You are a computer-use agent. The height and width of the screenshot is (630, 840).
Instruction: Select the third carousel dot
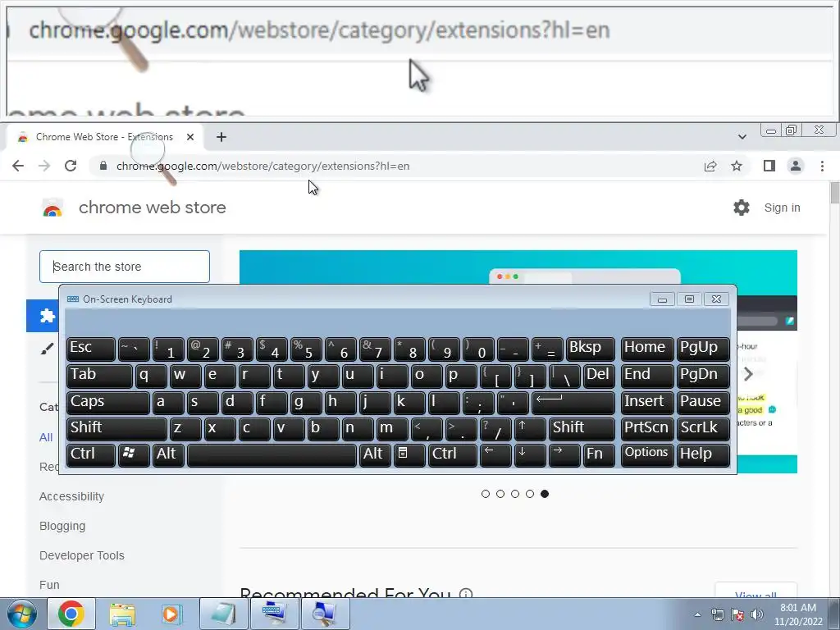[515, 494]
